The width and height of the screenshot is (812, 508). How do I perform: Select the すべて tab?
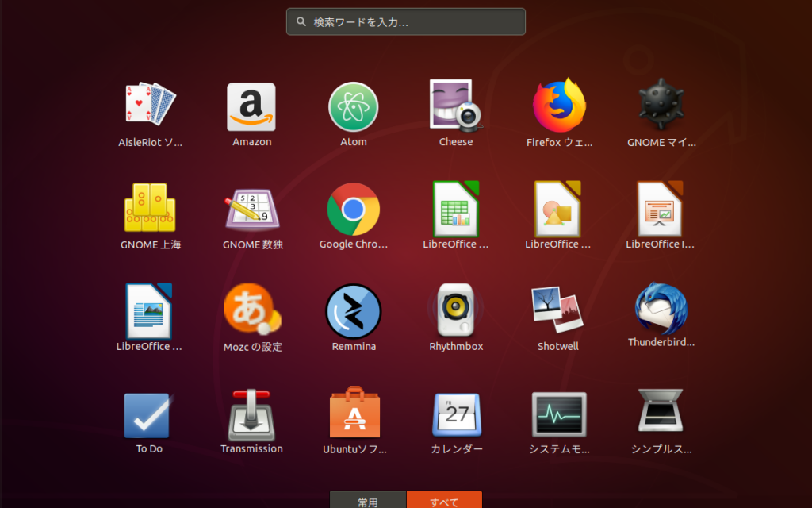point(444,501)
